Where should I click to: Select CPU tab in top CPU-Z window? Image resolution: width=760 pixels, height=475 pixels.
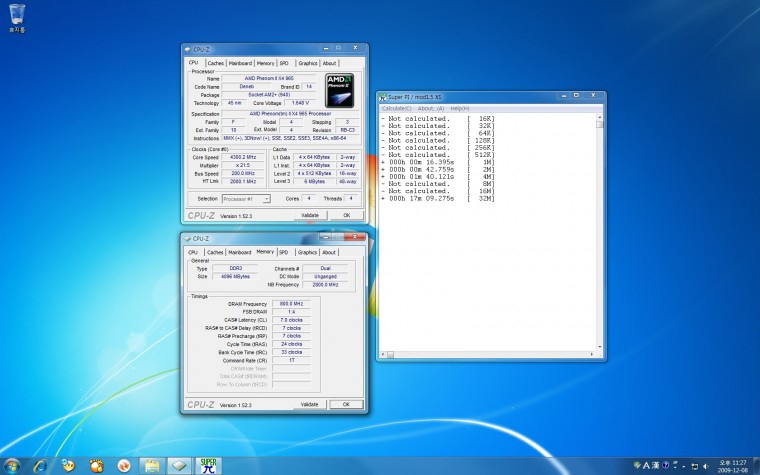click(194, 63)
